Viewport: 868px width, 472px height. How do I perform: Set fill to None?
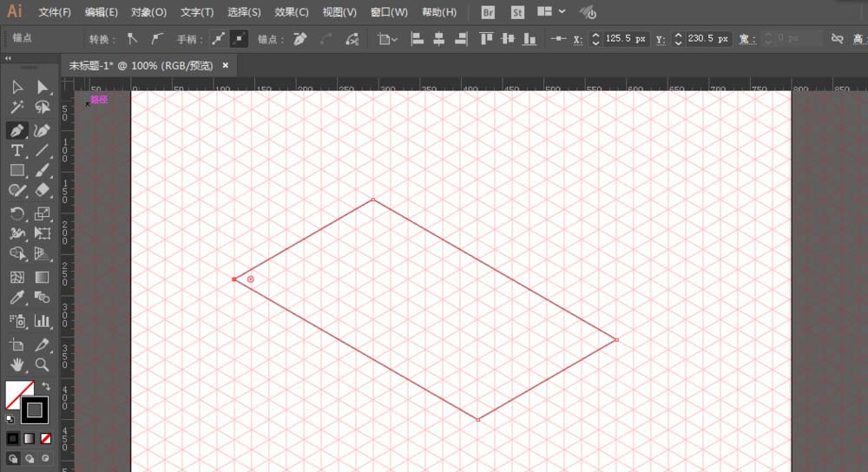pyautogui.click(x=46, y=439)
